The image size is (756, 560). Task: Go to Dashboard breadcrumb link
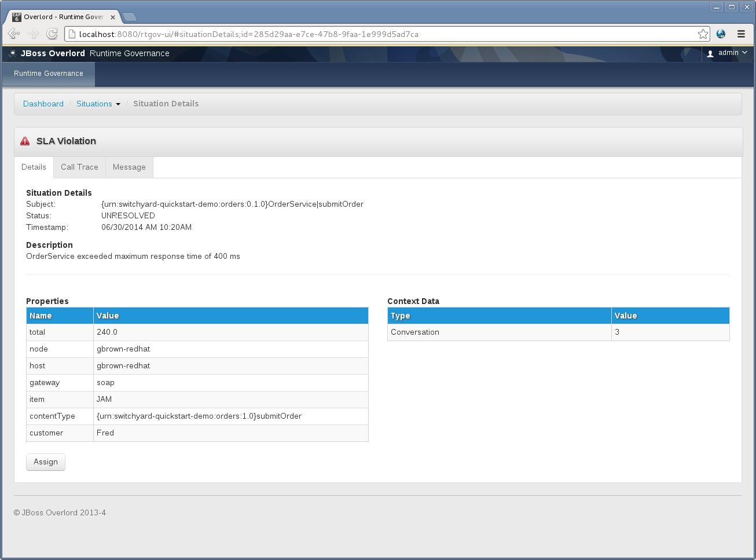pyautogui.click(x=43, y=104)
